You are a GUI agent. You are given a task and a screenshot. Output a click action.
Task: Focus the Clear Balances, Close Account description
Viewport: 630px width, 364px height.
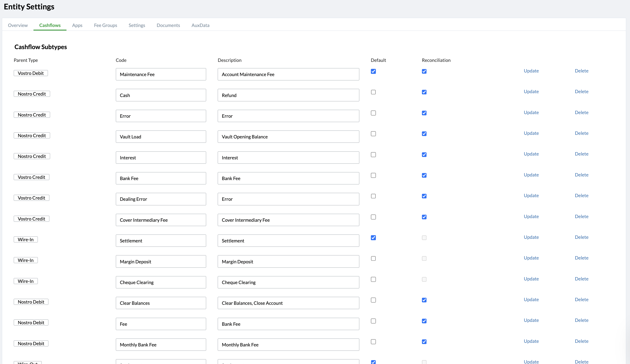point(288,303)
